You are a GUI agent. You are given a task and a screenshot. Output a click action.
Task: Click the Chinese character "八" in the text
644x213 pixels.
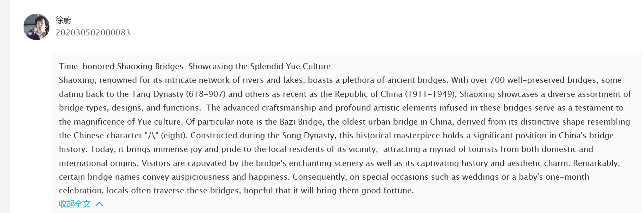[x=151, y=136]
